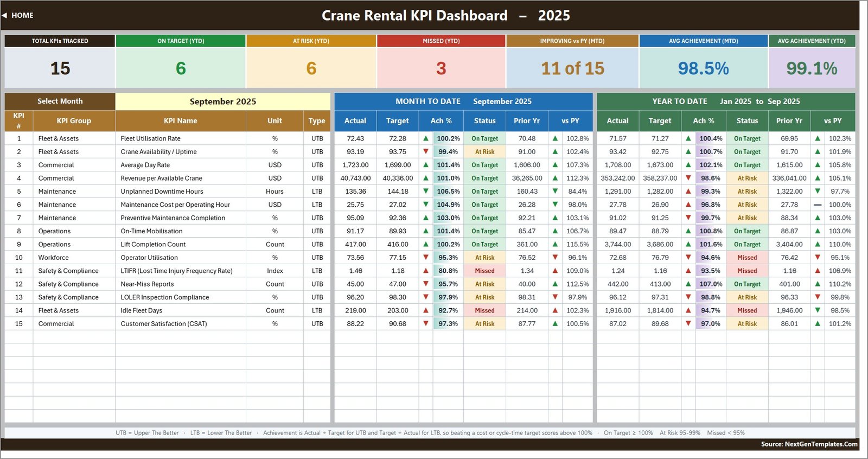868x459 pixels.
Task: Click YTD achievement arrow for Lift Completion Count
Action: (x=688, y=244)
